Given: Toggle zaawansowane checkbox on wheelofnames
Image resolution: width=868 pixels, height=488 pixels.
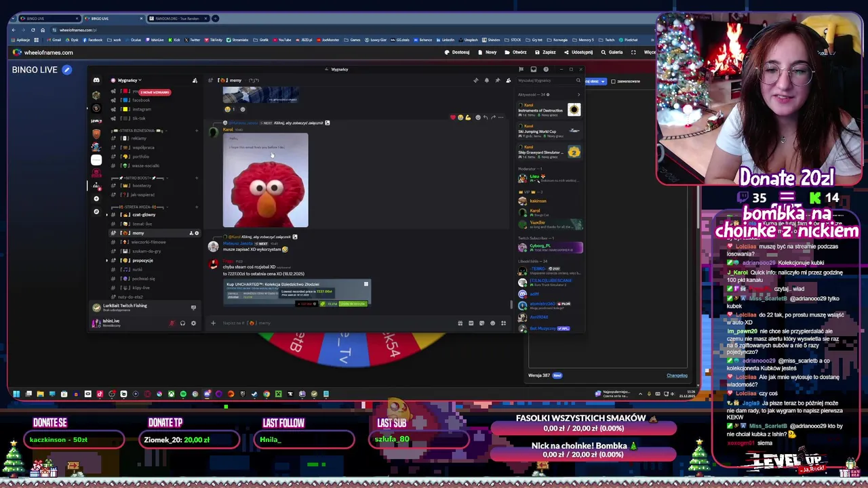Looking at the screenshot, I should tap(613, 81).
